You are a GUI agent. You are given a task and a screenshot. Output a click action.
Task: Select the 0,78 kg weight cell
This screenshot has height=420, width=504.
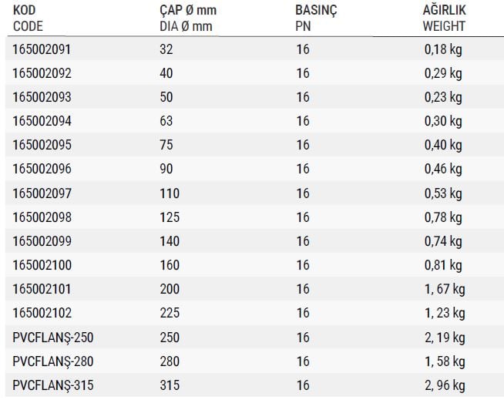point(443,218)
